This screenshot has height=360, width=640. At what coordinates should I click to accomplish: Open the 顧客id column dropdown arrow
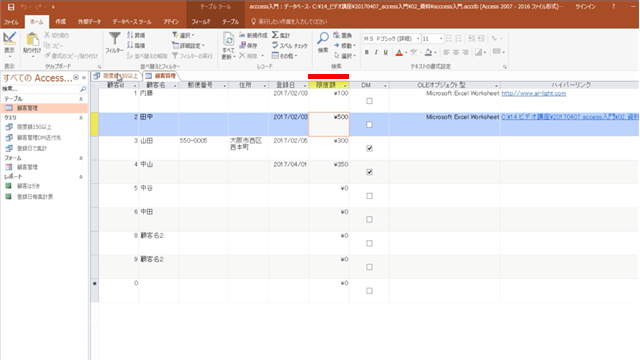[x=135, y=86]
